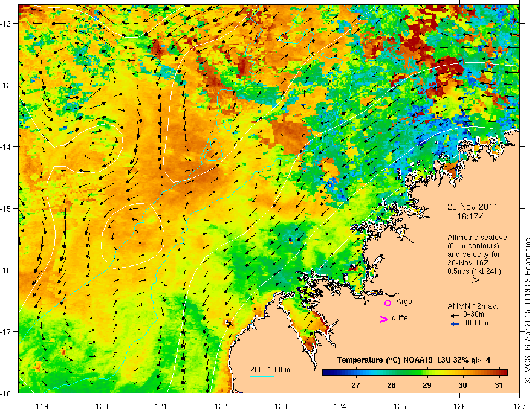Click the Temperature (°C) NOAA19_L3U title
Screen dimensions: 532x411
coord(414,360)
